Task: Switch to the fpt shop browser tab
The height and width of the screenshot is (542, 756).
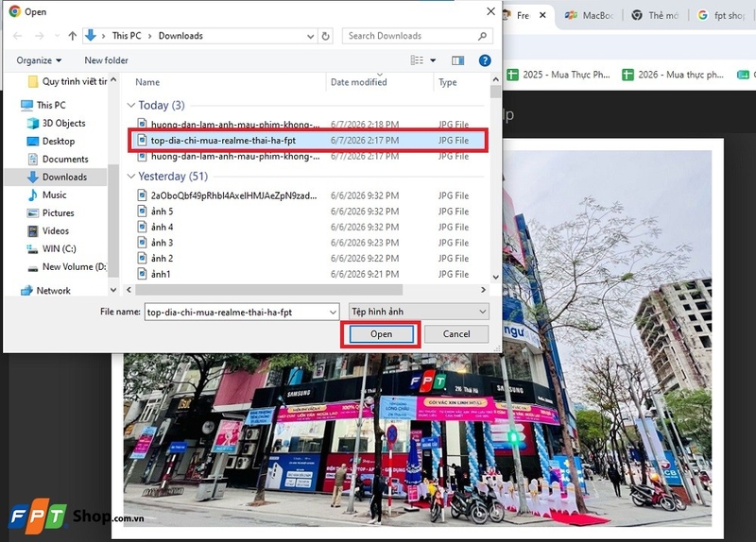Action: (x=723, y=15)
